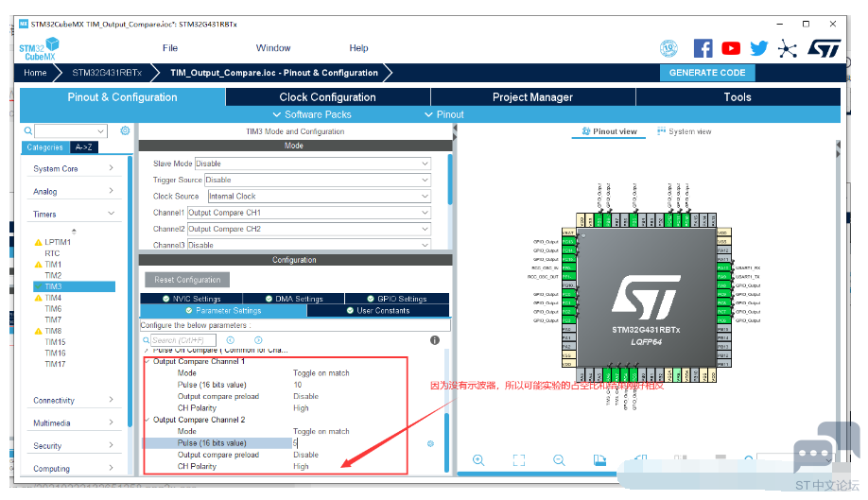Open ST YouTube channel icon

pos(731,48)
